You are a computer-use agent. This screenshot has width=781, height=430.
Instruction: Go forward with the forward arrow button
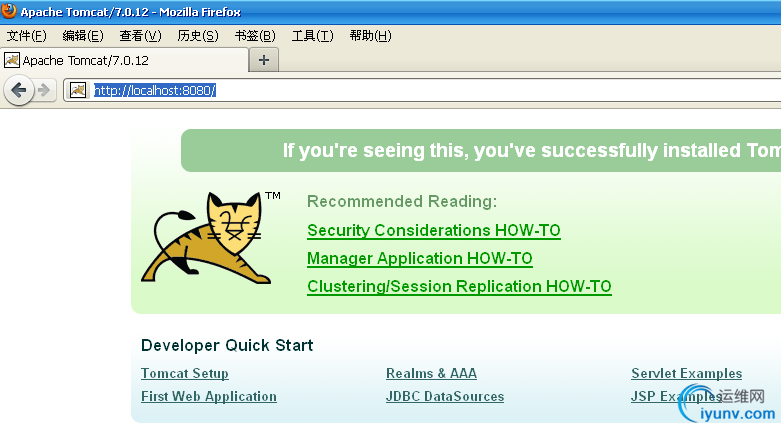[44, 90]
